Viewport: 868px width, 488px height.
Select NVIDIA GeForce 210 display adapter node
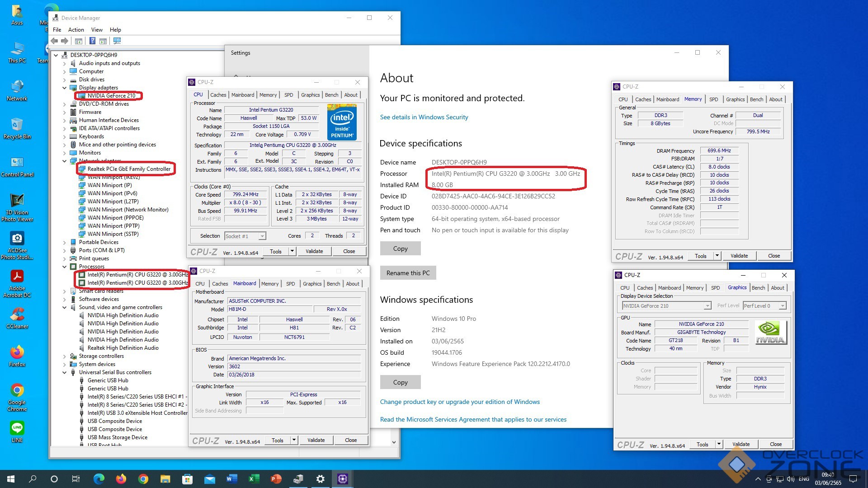click(x=111, y=96)
